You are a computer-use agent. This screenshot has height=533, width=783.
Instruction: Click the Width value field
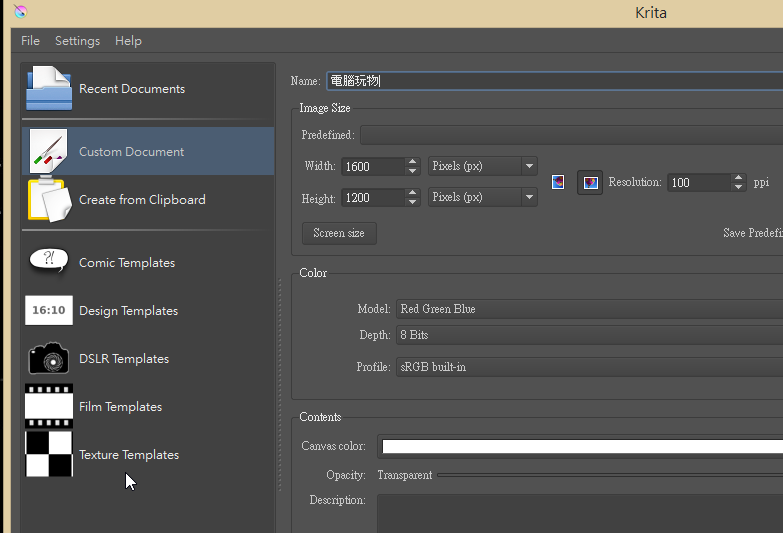point(373,166)
